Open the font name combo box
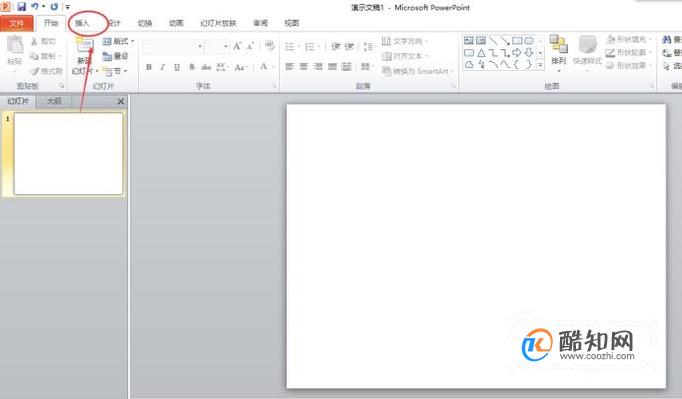Image resolution: width=682 pixels, height=399 pixels. click(x=173, y=46)
